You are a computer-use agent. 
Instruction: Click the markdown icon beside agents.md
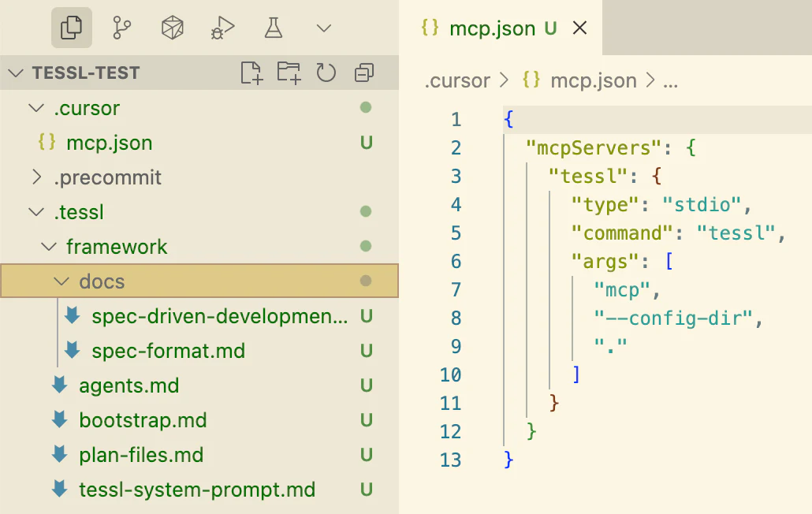(x=60, y=385)
